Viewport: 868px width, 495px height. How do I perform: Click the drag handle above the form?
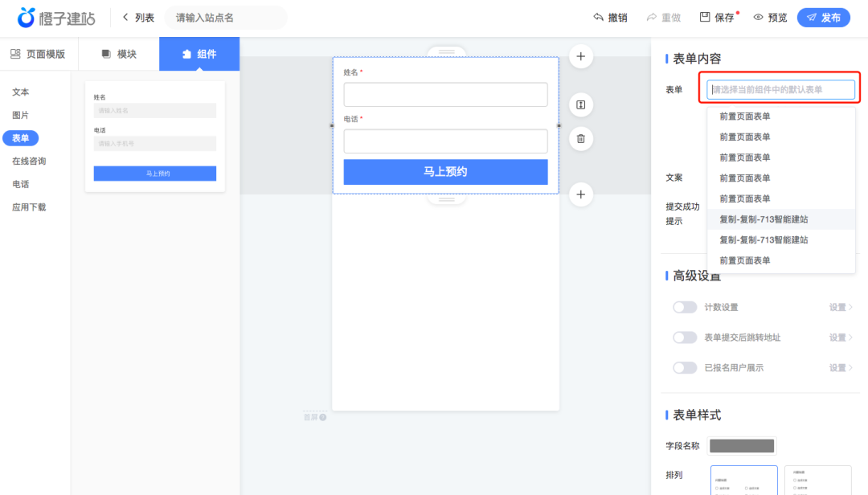[x=447, y=51]
